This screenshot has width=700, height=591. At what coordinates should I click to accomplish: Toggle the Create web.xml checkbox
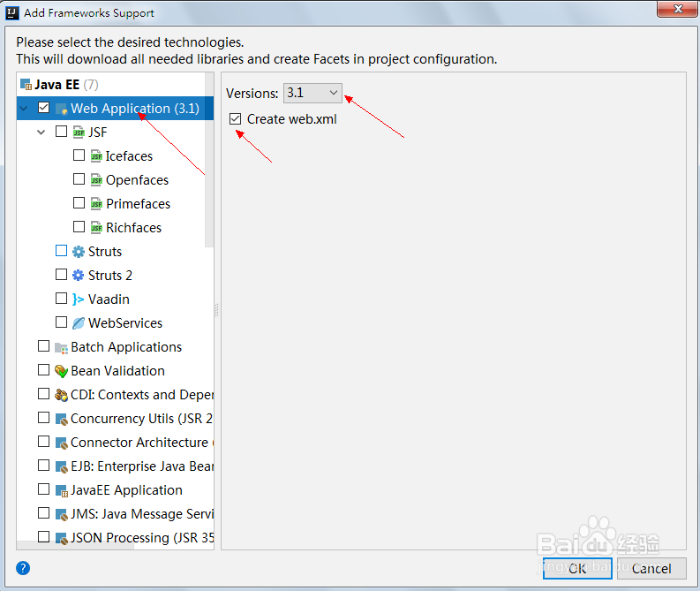tap(236, 119)
